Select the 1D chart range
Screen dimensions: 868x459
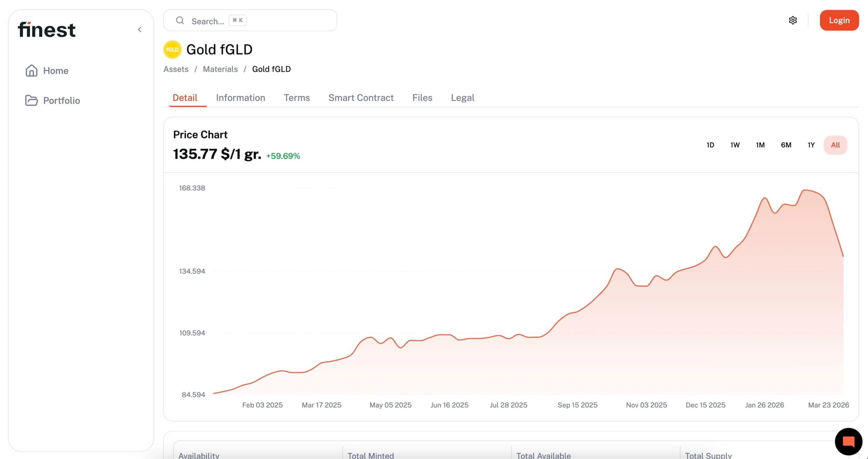click(x=710, y=145)
